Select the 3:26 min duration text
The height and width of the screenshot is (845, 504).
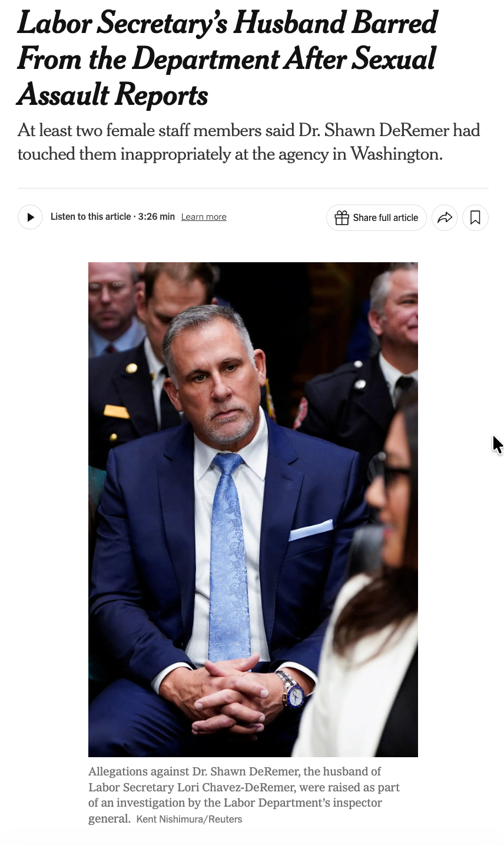tap(157, 216)
